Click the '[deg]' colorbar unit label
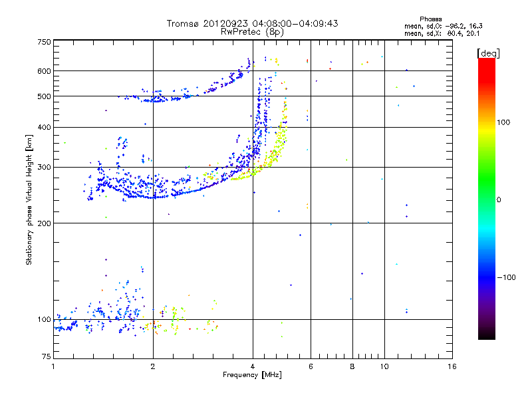The image size is (532, 399). 488,53
